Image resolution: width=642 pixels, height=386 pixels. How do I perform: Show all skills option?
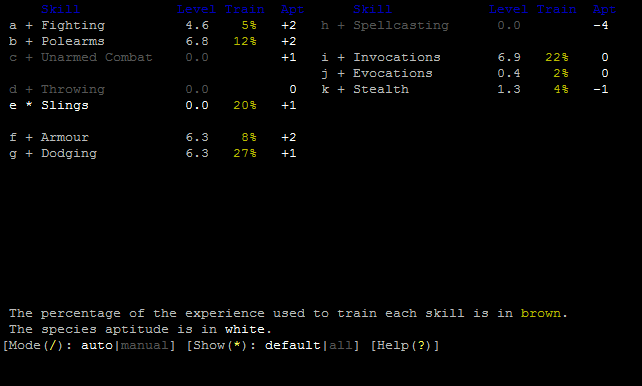pos(341,345)
